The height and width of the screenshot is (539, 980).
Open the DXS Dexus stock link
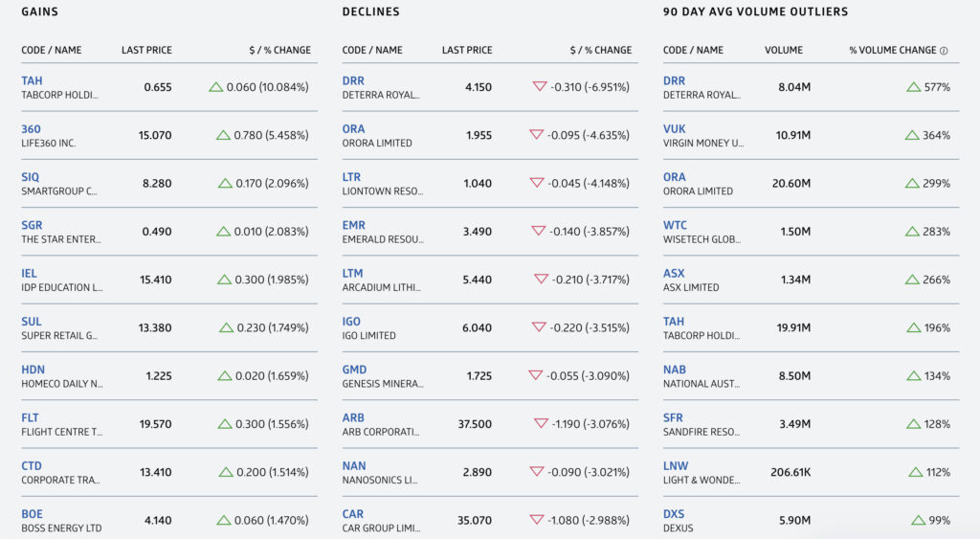674,514
